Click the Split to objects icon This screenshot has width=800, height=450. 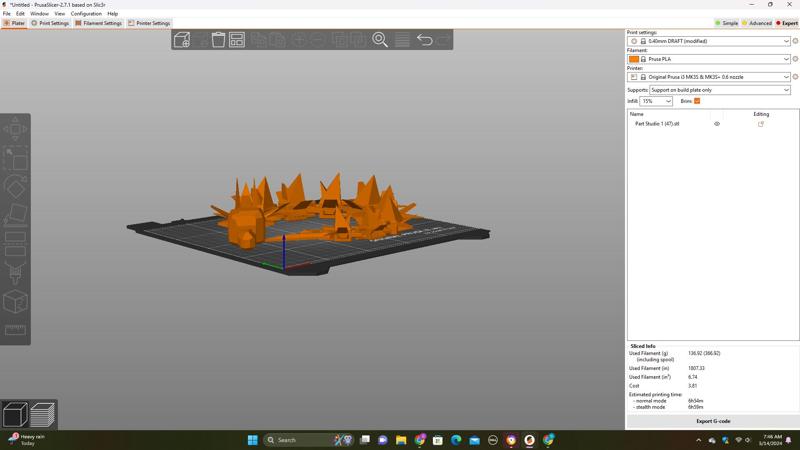pos(340,40)
